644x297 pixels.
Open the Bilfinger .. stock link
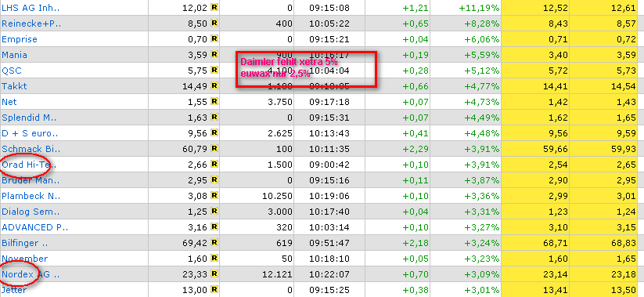click(25, 243)
